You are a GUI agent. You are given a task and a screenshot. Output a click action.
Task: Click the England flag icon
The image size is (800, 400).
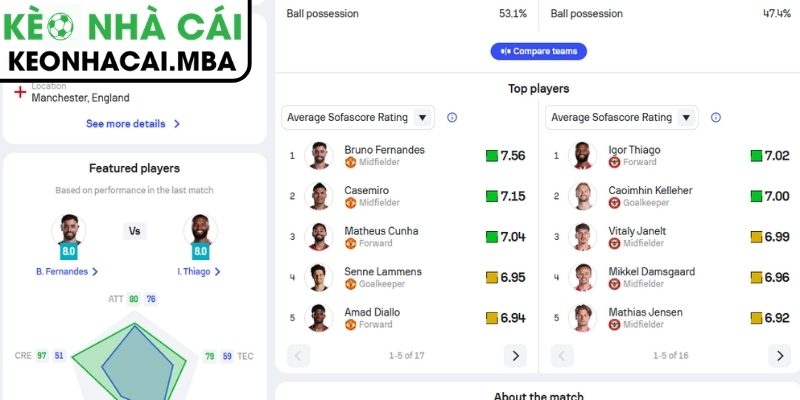pos(20,92)
